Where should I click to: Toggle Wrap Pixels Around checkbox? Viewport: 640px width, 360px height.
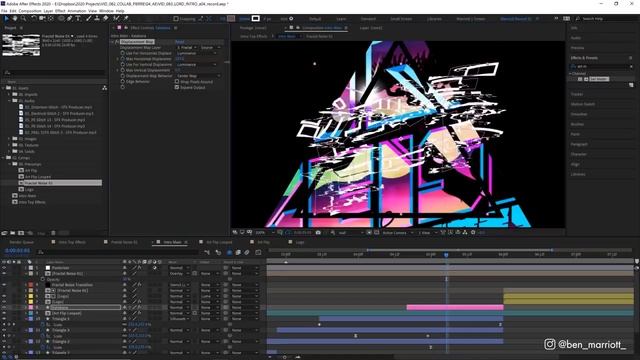pyautogui.click(x=177, y=82)
